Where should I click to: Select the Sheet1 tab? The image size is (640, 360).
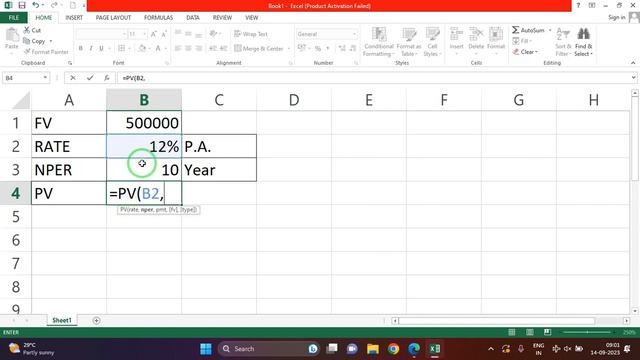pos(62,320)
